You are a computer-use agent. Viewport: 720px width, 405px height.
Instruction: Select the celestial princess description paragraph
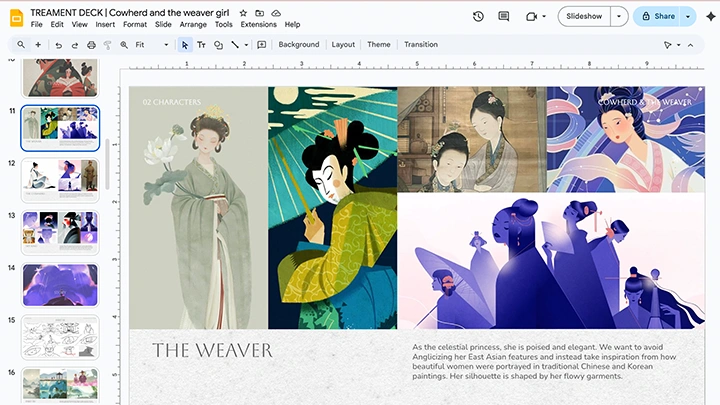pos(544,361)
